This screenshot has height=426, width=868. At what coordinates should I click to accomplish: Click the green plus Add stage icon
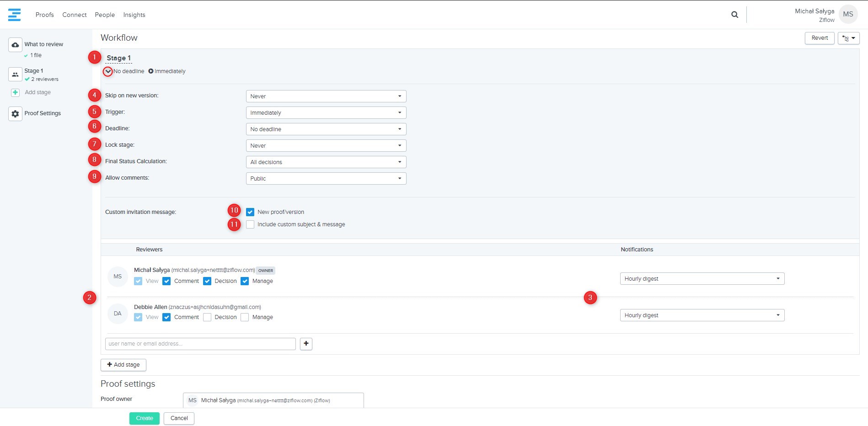15,92
